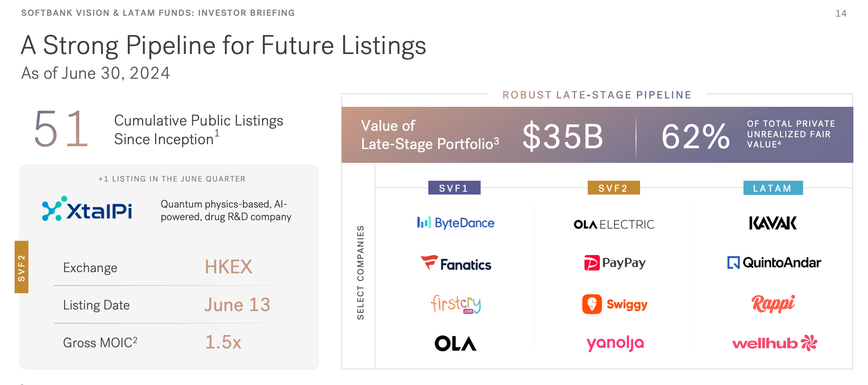This screenshot has width=868, height=385.
Task: Click the yanolja logo
Action: (x=615, y=344)
